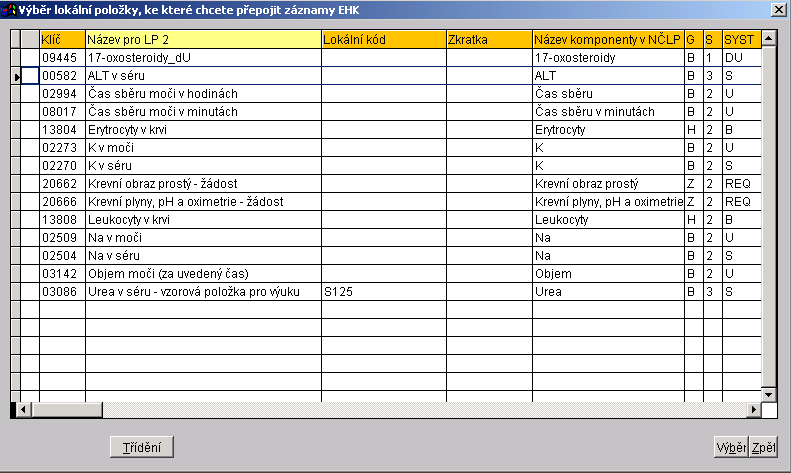
Task: Click the Zpět button
Action: pos(765,447)
